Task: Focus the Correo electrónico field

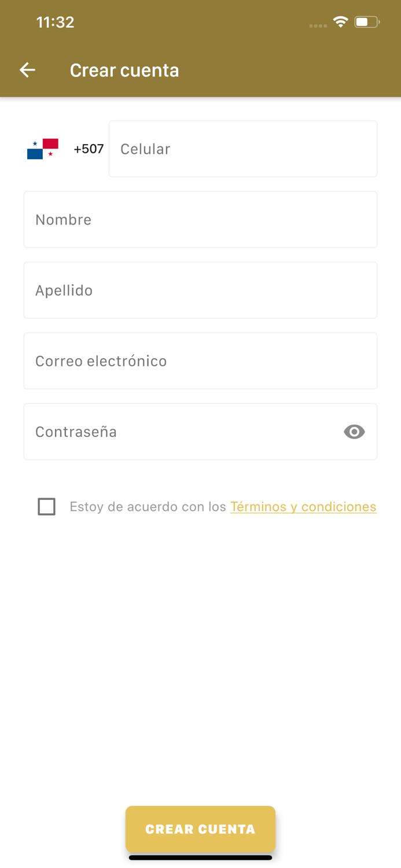Action: click(x=200, y=361)
